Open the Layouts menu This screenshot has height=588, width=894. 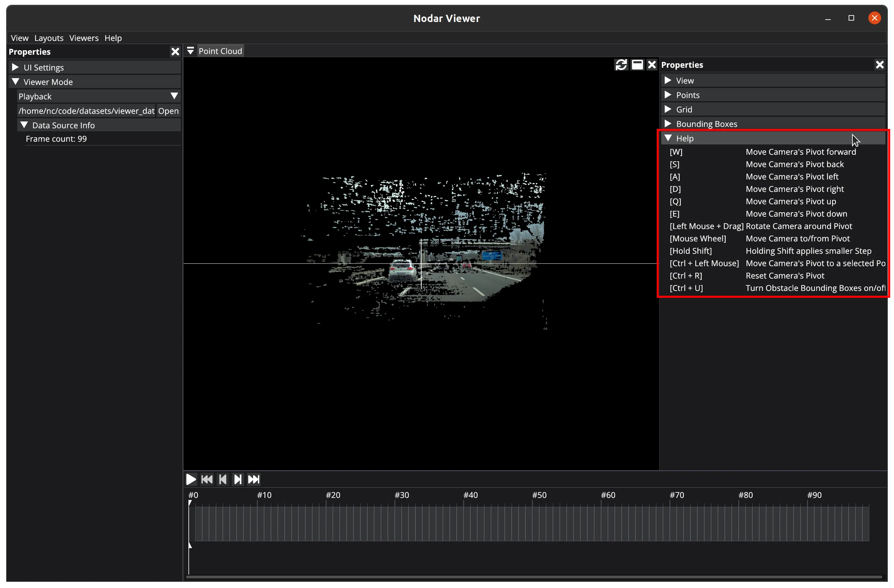point(49,38)
